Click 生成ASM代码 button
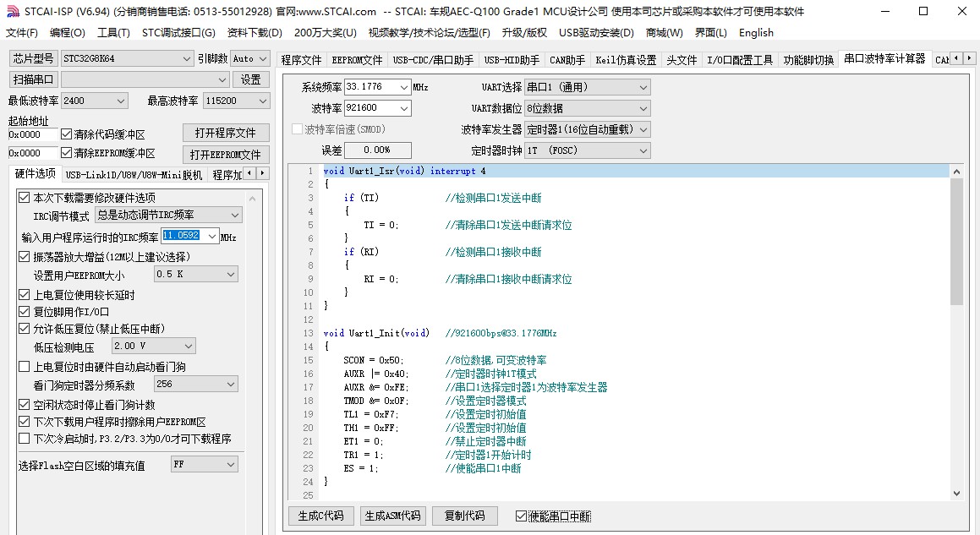This screenshot has height=535, width=980. click(392, 516)
